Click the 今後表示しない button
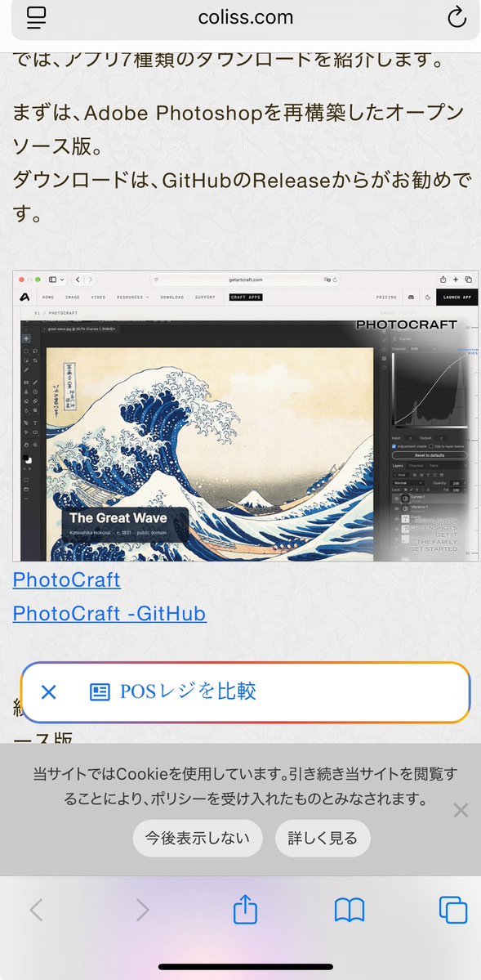The width and height of the screenshot is (481, 980). pos(198,838)
